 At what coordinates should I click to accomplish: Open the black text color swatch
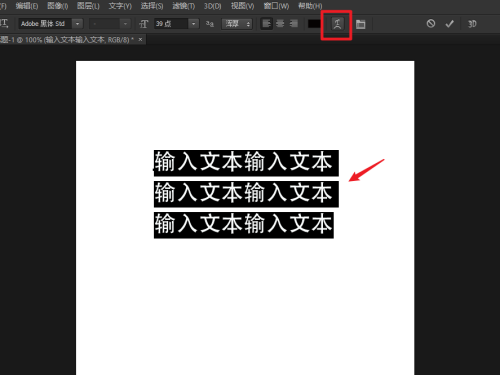click(x=314, y=24)
